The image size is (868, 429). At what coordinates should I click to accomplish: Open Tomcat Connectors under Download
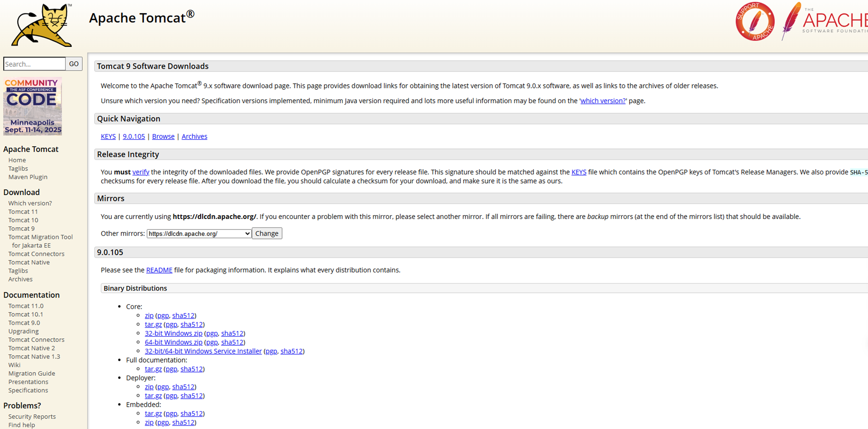(36, 254)
